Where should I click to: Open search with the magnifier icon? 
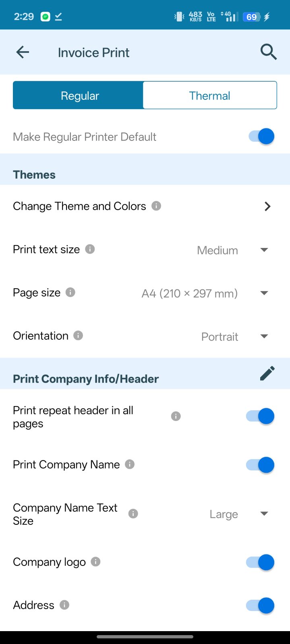(268, 52)
